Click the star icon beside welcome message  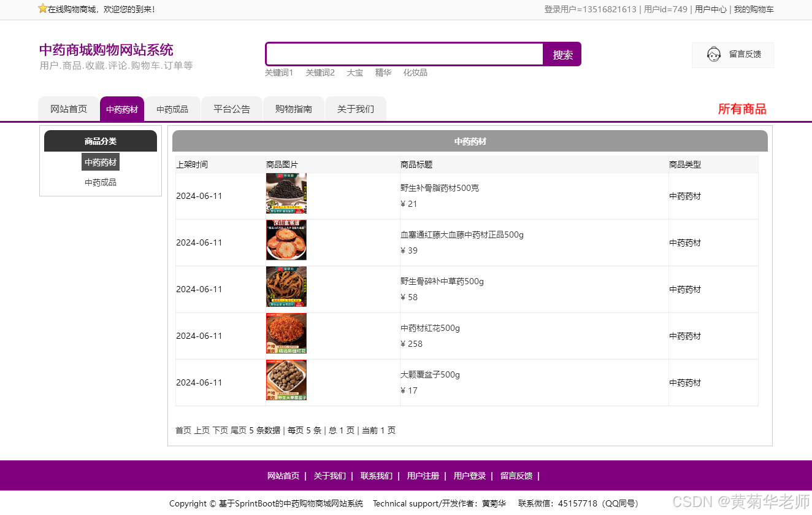point(42,9)
